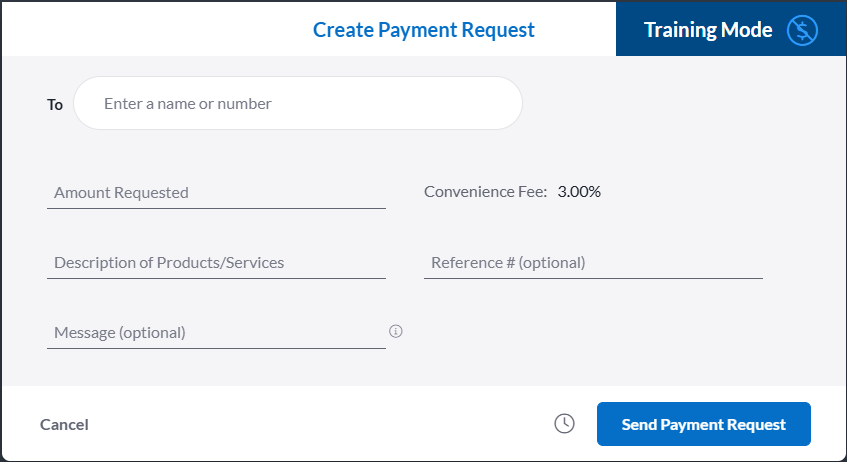Click the To label before recipient box
The height and width of the screenshot is (462, 847).
(x=55, y=104)
